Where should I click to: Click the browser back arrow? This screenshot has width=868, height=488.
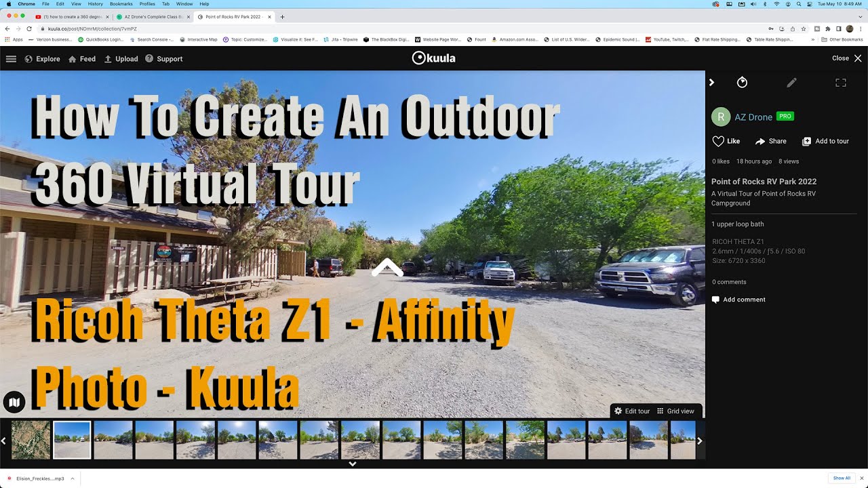click(x=7, y=29)
